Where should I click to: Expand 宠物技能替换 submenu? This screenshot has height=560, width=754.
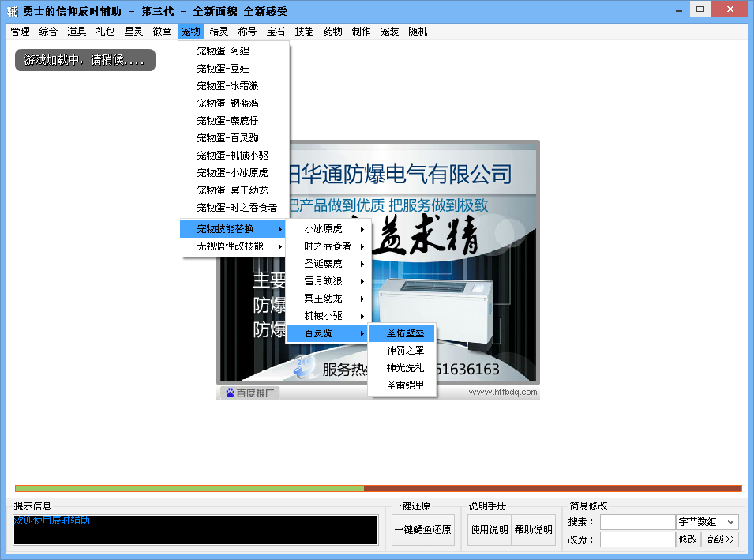[x=233, y=229]
